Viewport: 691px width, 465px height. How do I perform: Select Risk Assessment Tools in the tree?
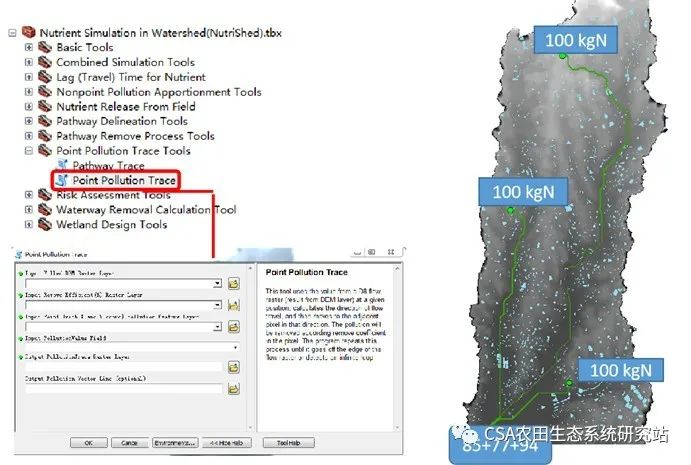click(x=113, y=195)
